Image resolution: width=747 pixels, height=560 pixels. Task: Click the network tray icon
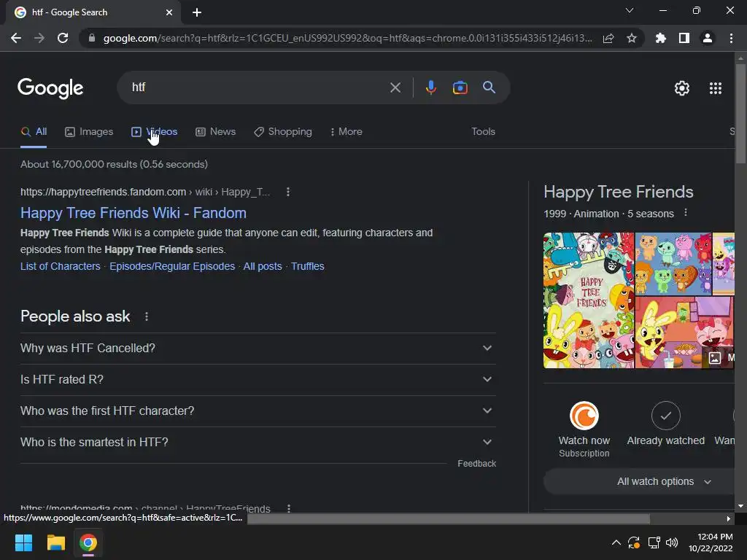tap(654, 542)
